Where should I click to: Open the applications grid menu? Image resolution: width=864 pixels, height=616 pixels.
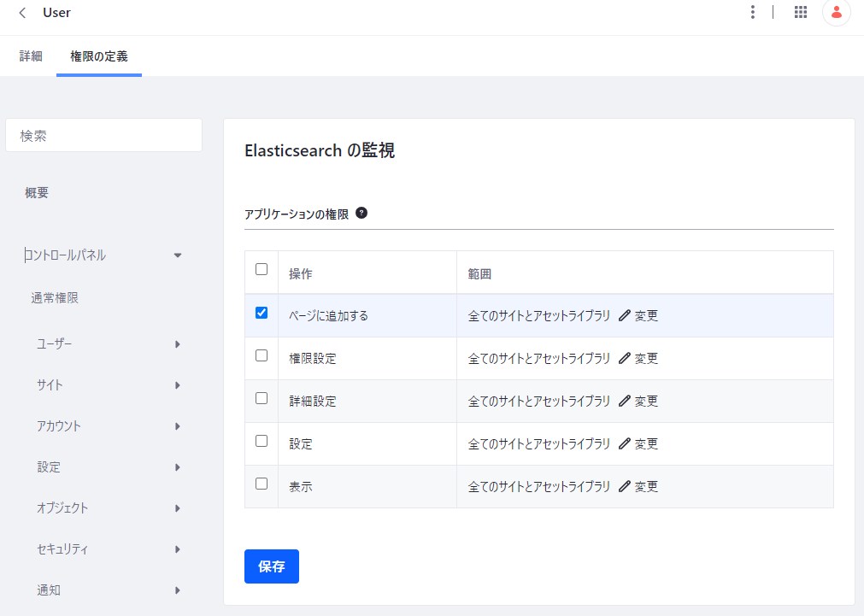pos(801,12)
